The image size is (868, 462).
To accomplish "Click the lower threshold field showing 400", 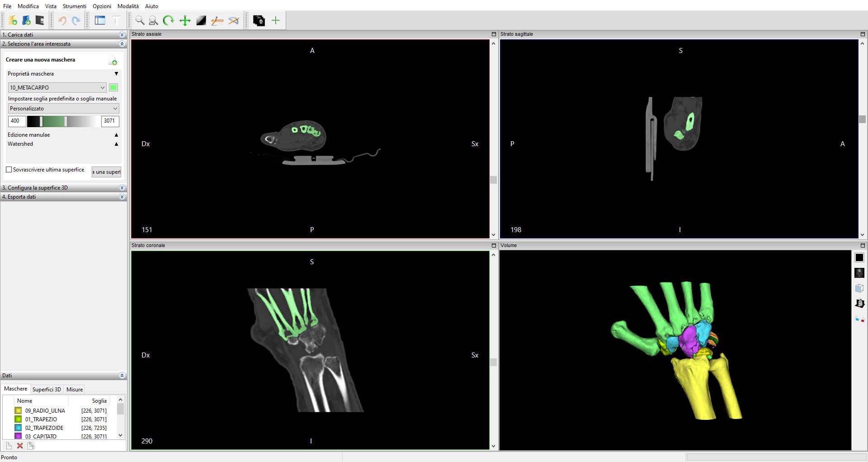I will coord(17,121).
